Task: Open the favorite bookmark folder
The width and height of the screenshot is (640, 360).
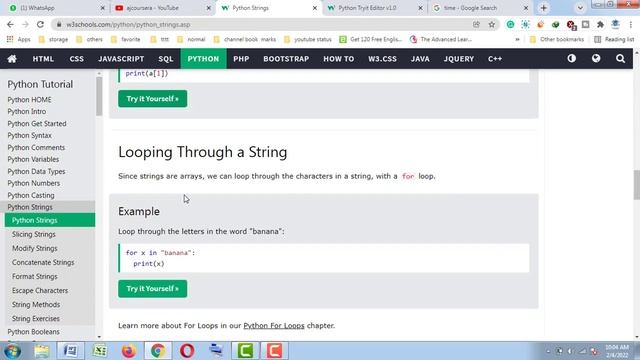Action: tap(126, 40)
